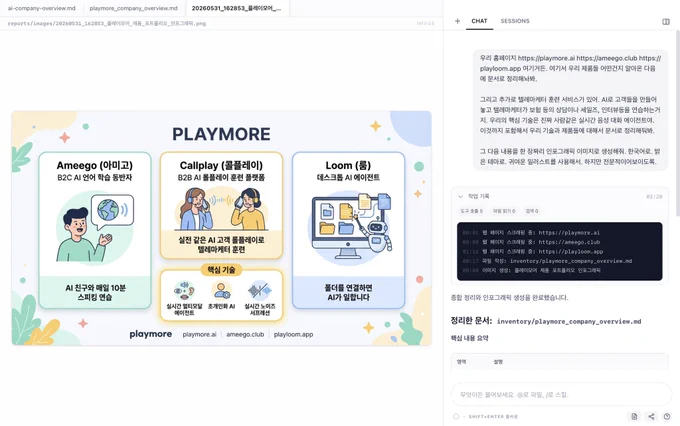Viewport: 680px width, 426px height.
Task: Click the https://playmore.ai scraping log line
Action: 531,233
